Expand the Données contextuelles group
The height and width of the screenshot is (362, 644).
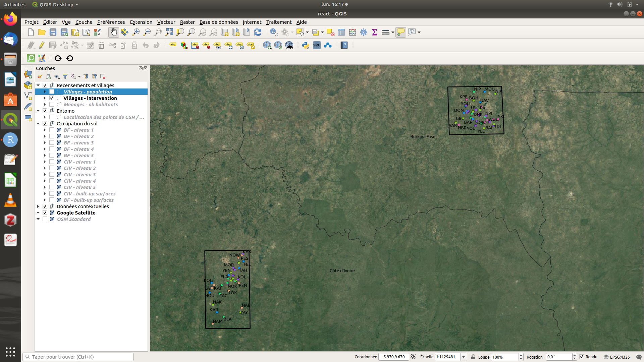[x=38, y=206]
